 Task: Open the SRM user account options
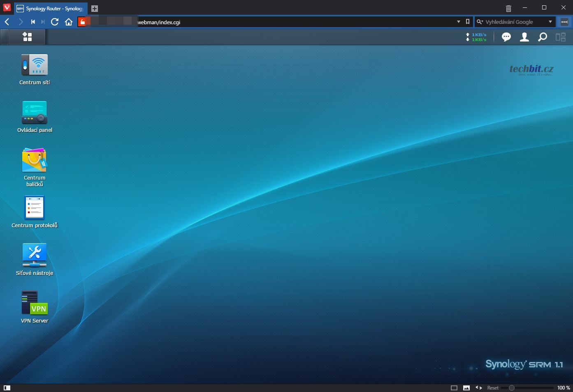pyautogui.click(x=524, y=37)
